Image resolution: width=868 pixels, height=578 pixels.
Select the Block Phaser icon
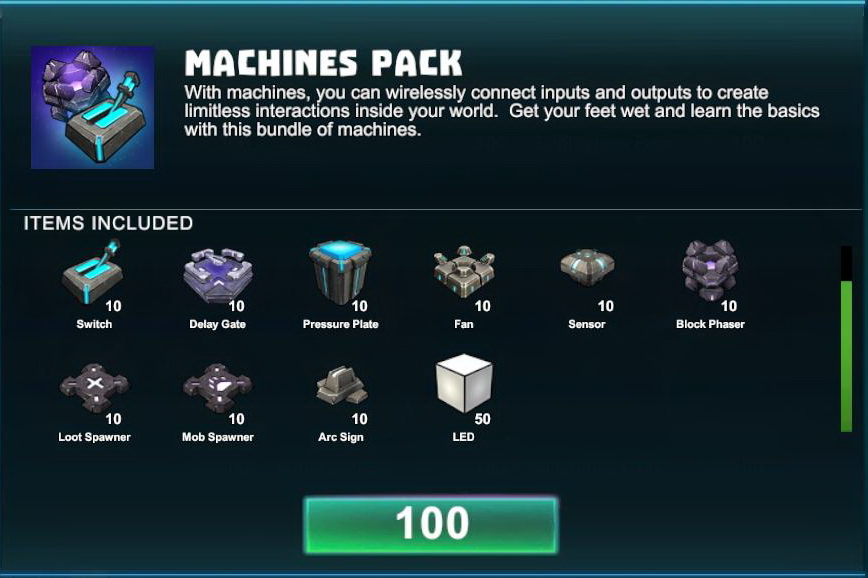point(710,271)
